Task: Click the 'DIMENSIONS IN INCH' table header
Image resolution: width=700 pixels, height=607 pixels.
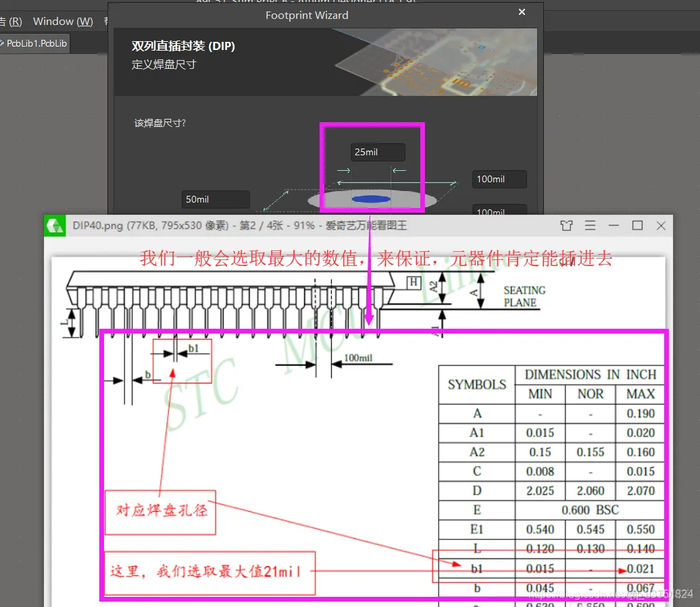Action: point(590,375)
